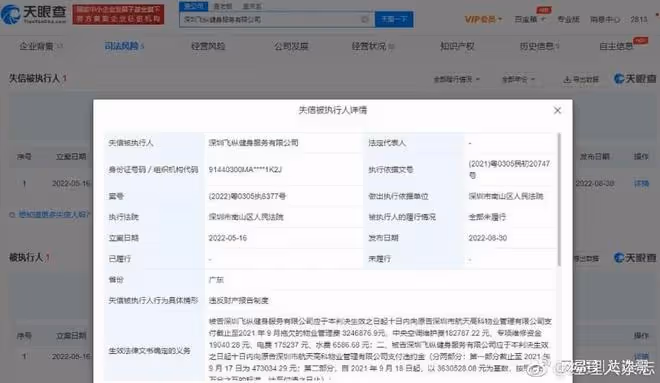Image resolution: width=660 pixels, height=383 pixels.
Task: Click the 被执行人 section heading
Action: click(x=26, y=257)
